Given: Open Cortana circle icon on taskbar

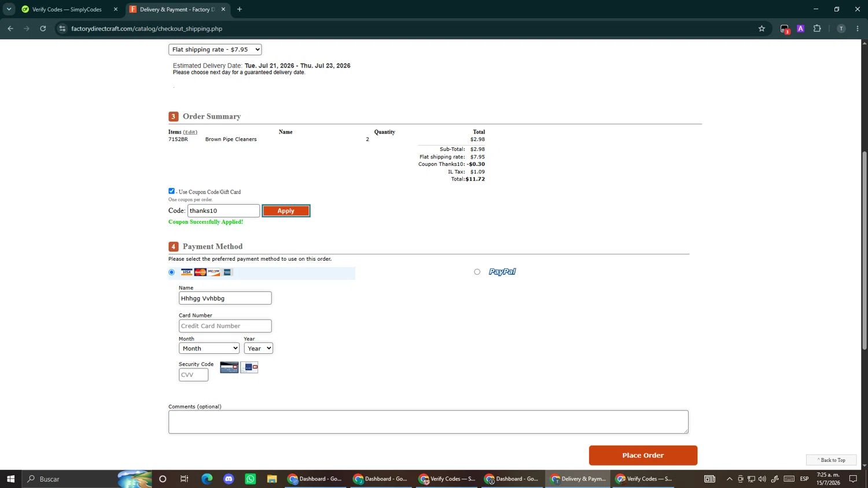Looking at the screenshot, I should coord(163,479).
